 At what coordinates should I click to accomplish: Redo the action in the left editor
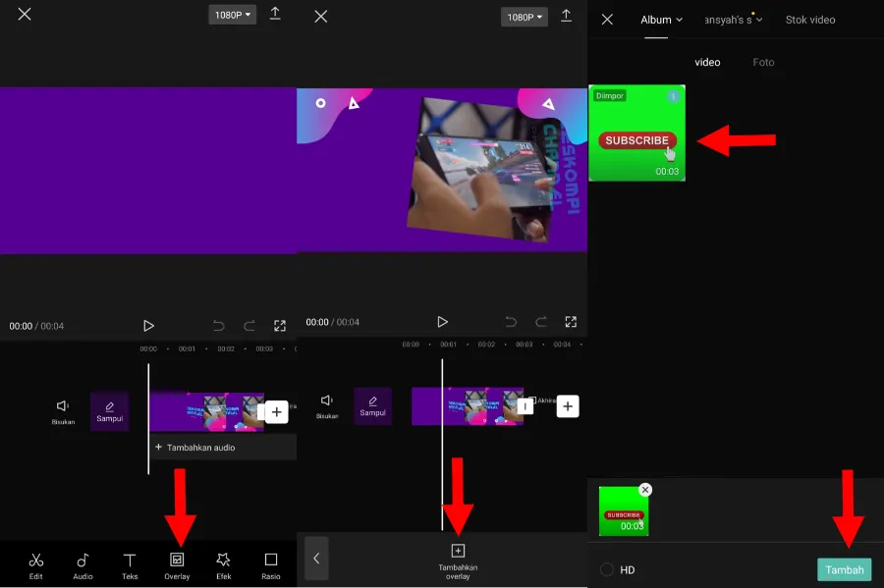click(249, 326)
